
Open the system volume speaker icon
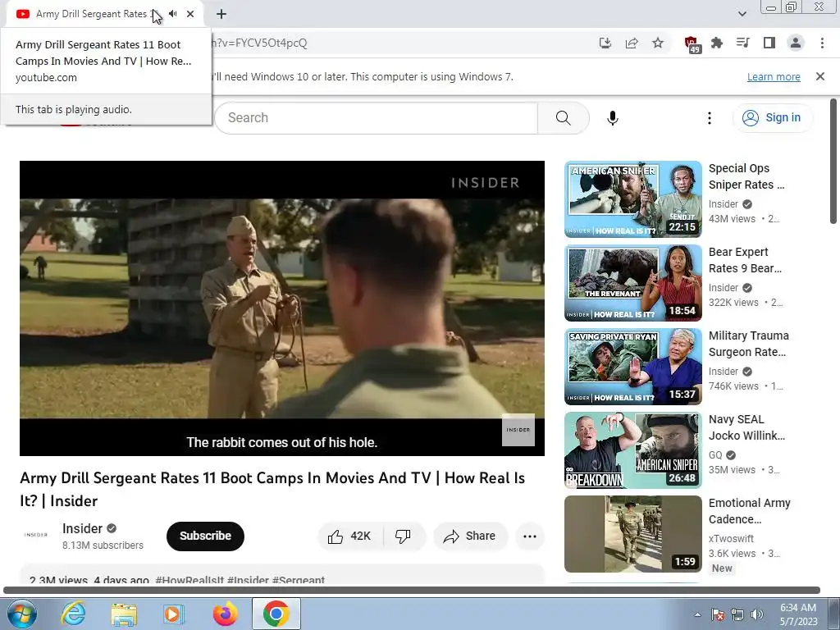click(x=756, y=614)
